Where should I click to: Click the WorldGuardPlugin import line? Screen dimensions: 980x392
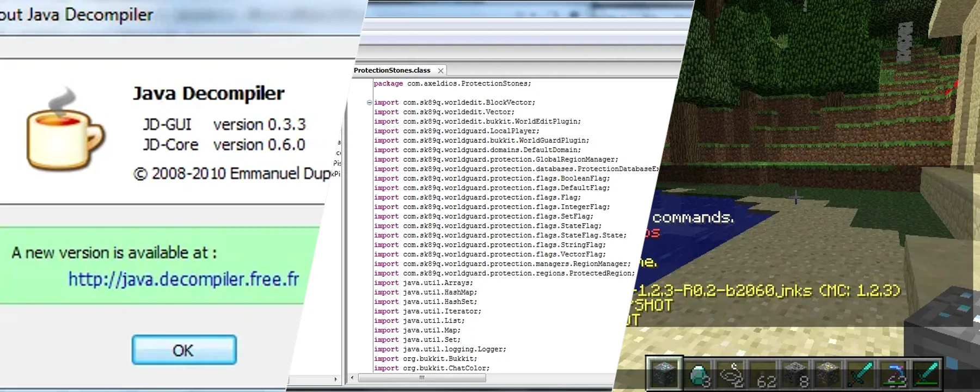tap(481, 140)
